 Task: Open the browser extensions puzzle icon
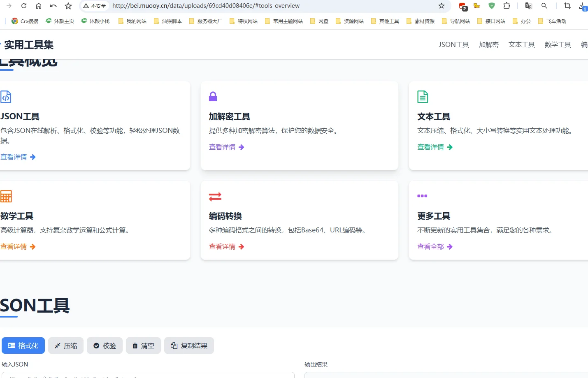pyautogui.click(x=507, y=6)
